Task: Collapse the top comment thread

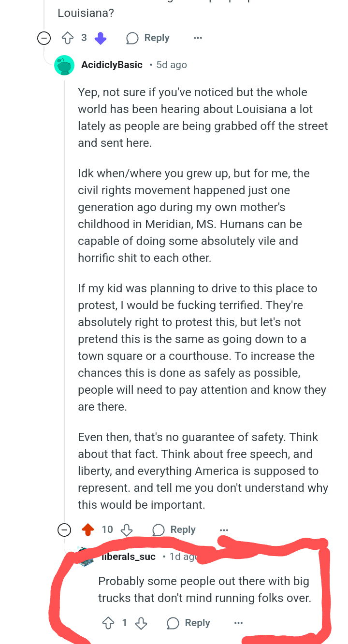Action: [44, 38]
